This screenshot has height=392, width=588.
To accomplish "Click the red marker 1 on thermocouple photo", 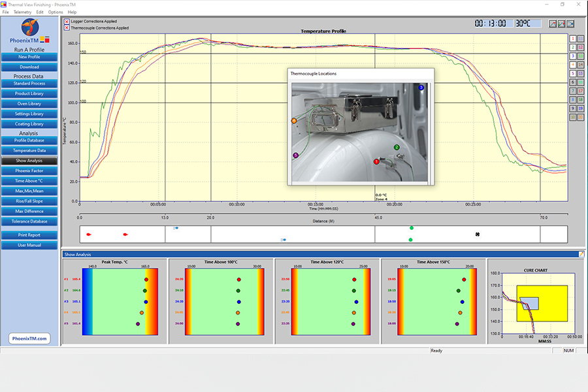I will coord(376,161).
